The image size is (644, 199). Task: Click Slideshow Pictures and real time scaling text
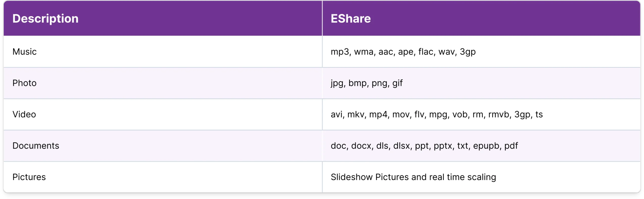click(413, 178)
